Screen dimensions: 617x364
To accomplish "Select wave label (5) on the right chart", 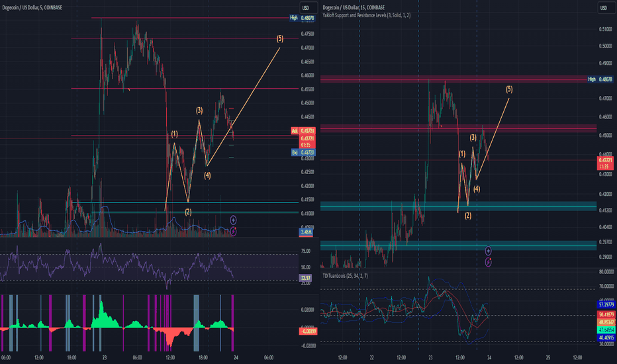I will coord(509,89).
